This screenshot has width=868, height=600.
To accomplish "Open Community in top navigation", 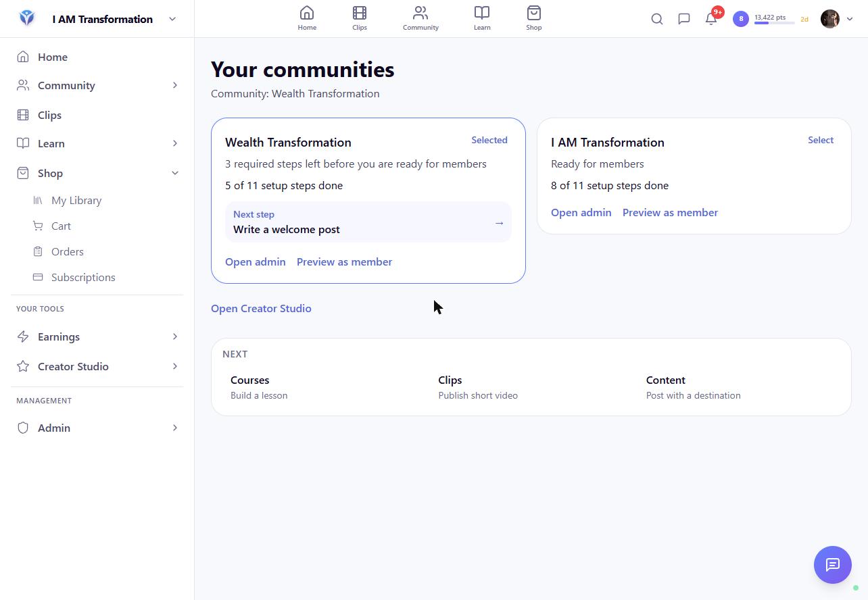I will (420, 18).
